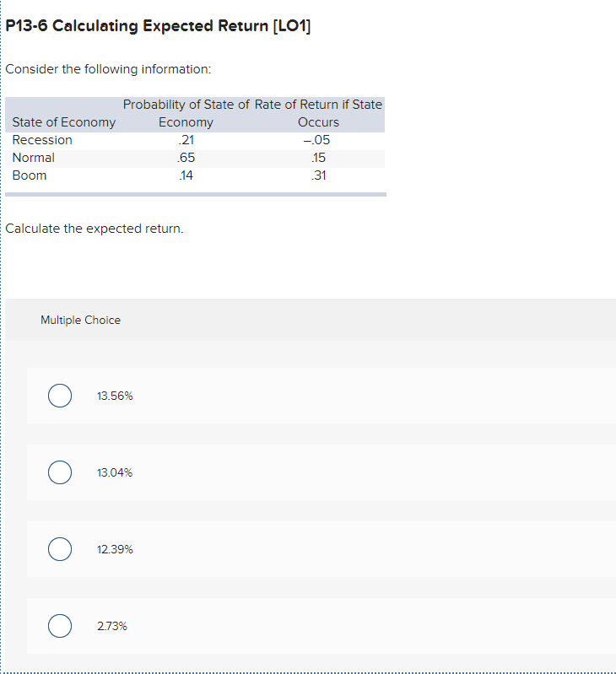The width and height of the screenshot is (616, 674).
Task: Click the Multiple Choice section label
Action: point(80,320)
